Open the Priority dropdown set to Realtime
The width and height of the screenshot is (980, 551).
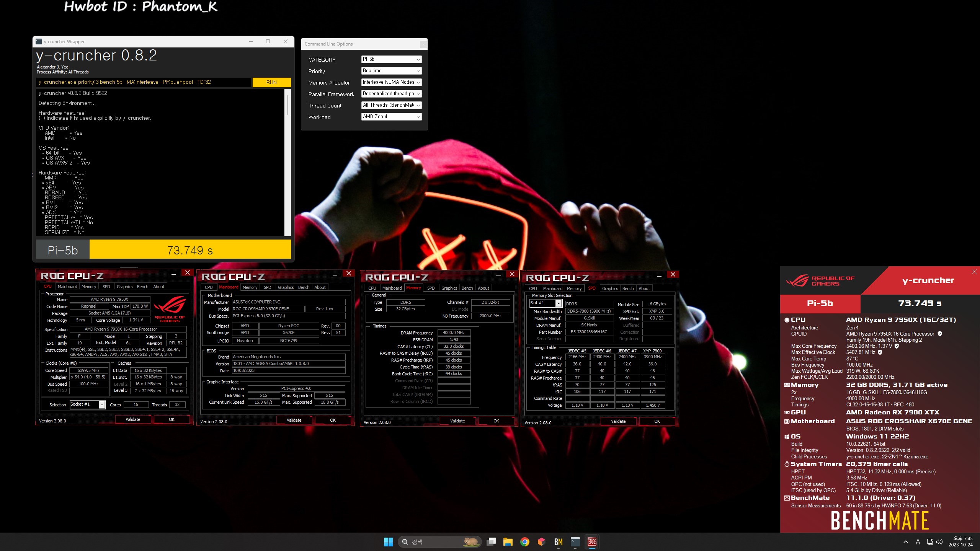coord(391,71)
